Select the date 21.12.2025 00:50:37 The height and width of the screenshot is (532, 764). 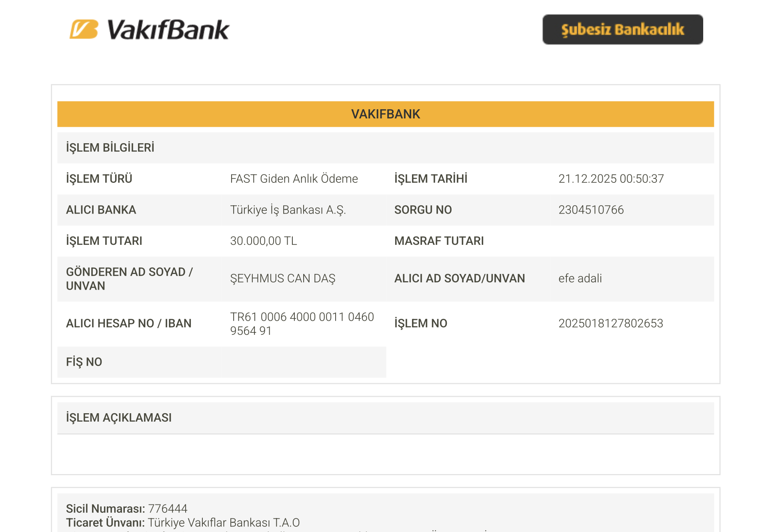611,179
